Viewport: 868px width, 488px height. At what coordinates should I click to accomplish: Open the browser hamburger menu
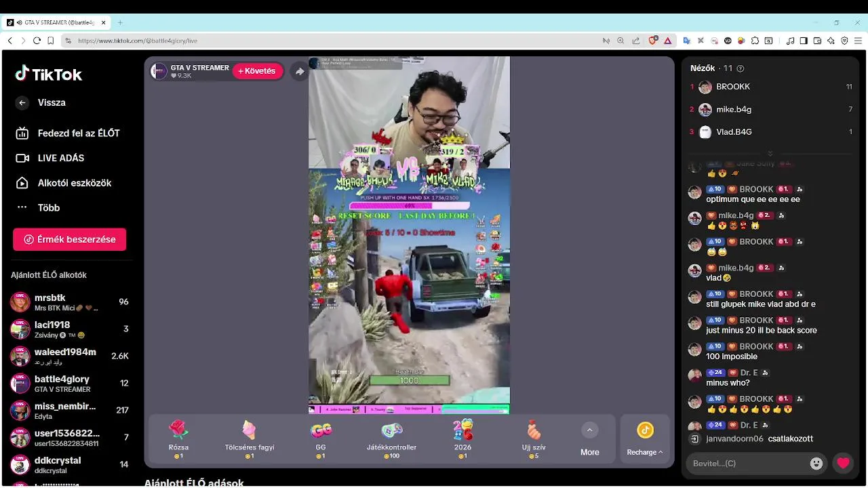(858, 41)
